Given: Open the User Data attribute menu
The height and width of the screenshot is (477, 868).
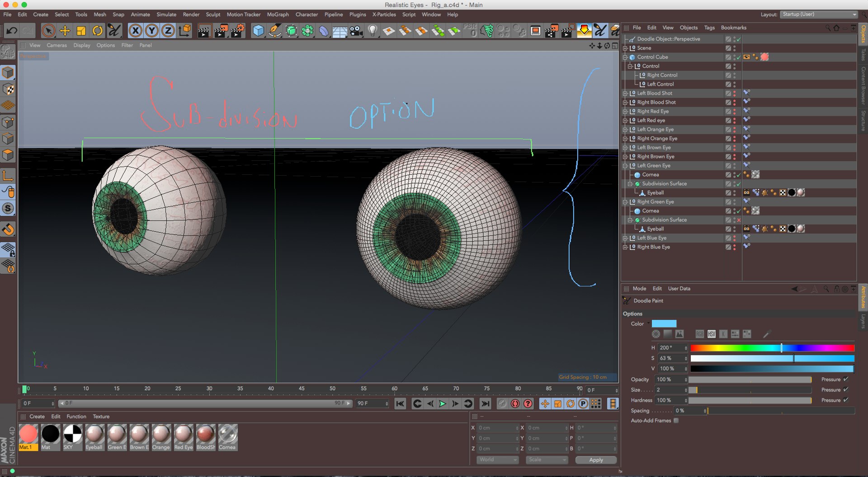Looking at the screenshot, I should click(679, 289).
